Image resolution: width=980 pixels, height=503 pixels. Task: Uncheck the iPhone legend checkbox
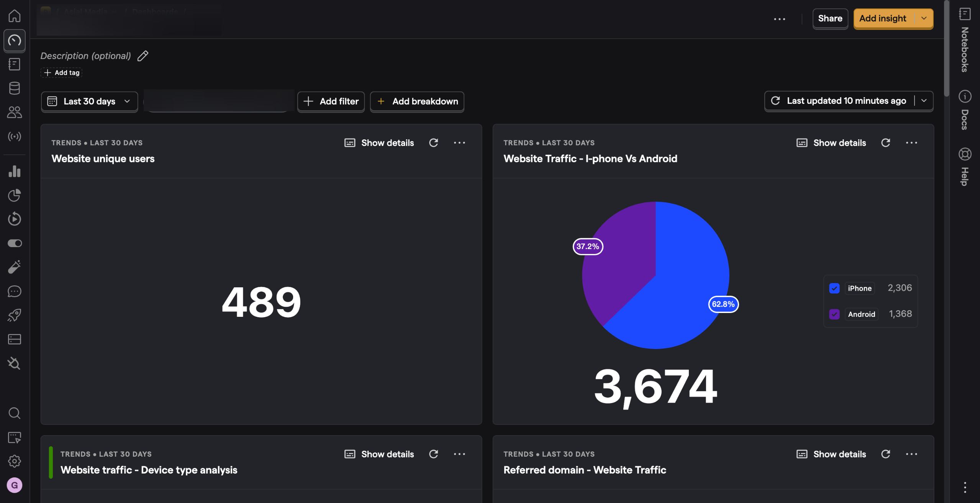[834, 288]
